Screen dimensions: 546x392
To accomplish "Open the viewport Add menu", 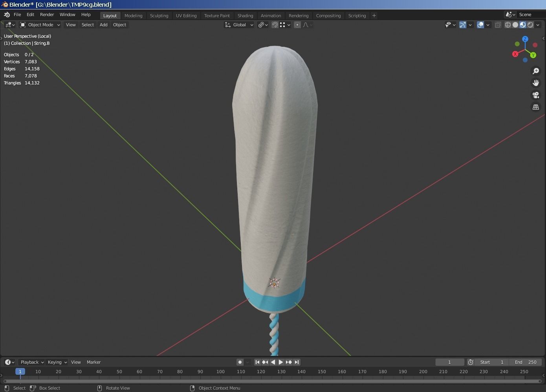I will coord(103,25).
